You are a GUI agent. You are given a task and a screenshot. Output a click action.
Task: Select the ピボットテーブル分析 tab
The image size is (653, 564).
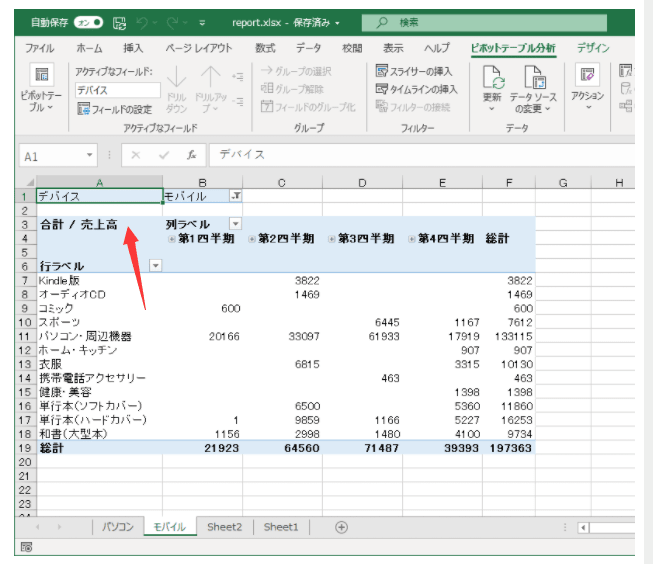(513, 48)
